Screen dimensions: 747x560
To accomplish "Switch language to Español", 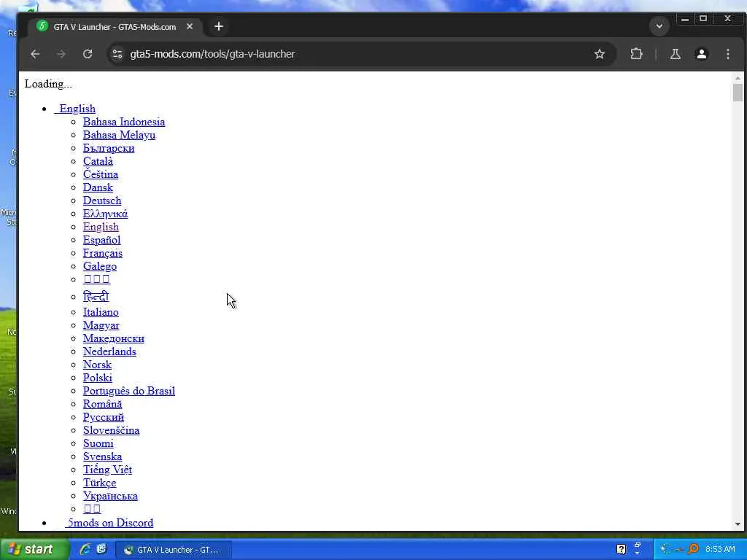I will click(x=101, y=240).
